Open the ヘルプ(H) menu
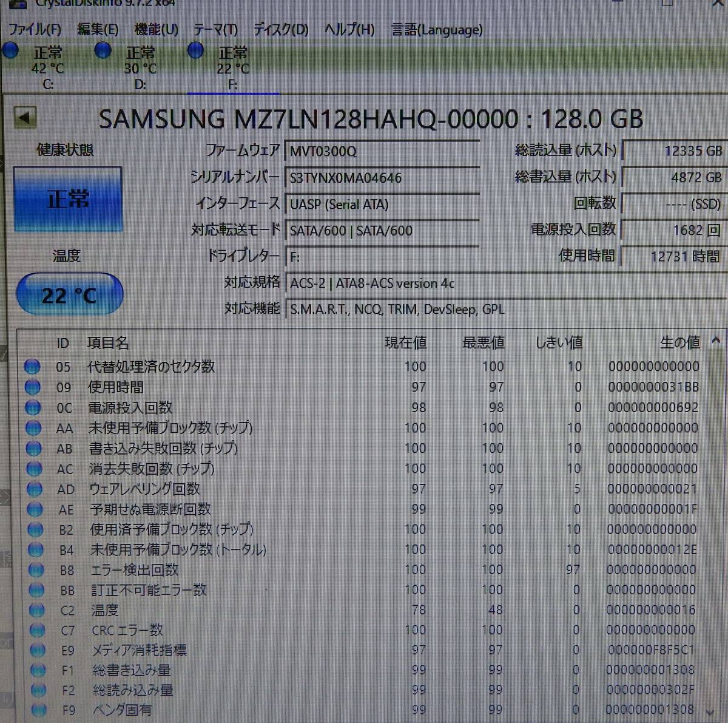Viewport: 728px width, 723px height. pos(349,30)
